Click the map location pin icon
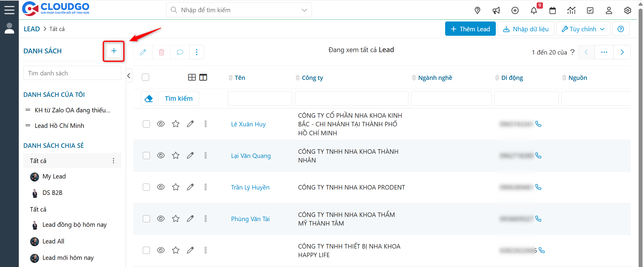 477,11
